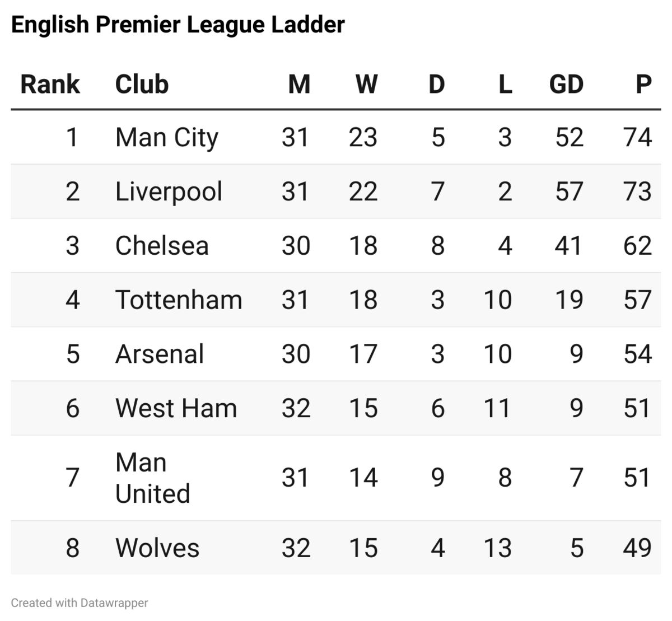
Task: Click the L losses column header
Action: [505, 85]
